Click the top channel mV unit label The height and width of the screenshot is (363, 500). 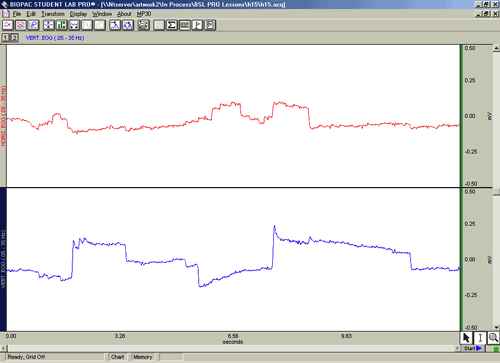pyautogui.click(x=490, y=116)
